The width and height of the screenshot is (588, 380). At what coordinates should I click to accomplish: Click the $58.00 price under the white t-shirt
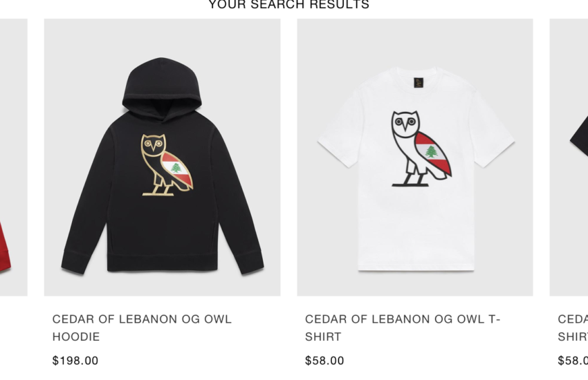324,361
